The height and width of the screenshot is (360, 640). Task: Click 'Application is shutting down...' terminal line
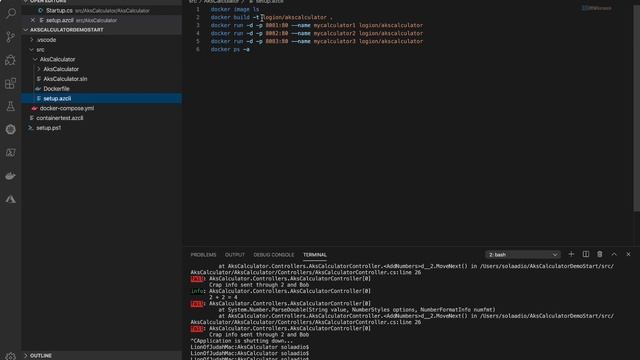[242, 341]
